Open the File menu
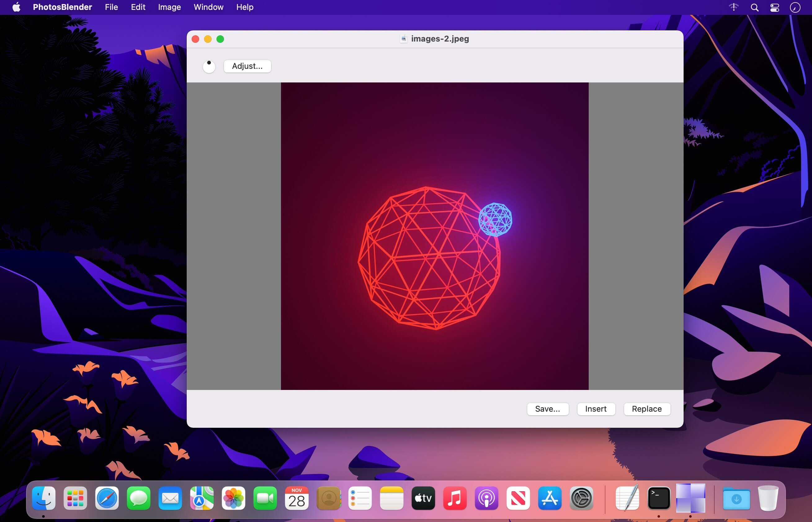Image resolution: width=812 pixels, height=522 pixels. (111, 7)
